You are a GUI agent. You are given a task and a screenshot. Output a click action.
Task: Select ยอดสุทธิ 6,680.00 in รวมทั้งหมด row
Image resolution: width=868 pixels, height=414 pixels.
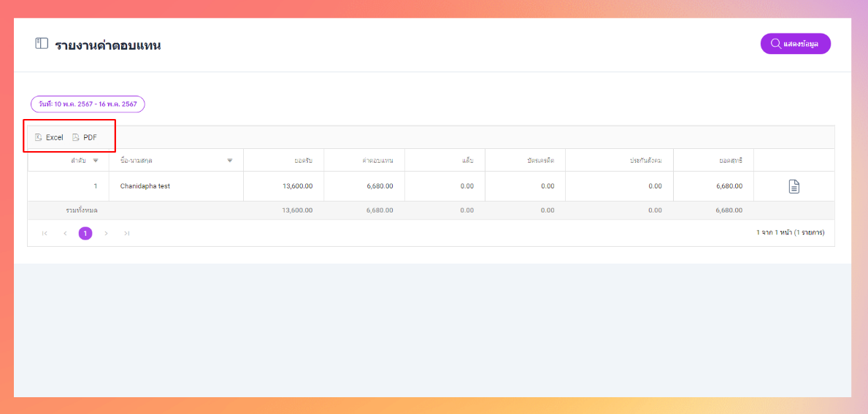(x=729, y=210)
